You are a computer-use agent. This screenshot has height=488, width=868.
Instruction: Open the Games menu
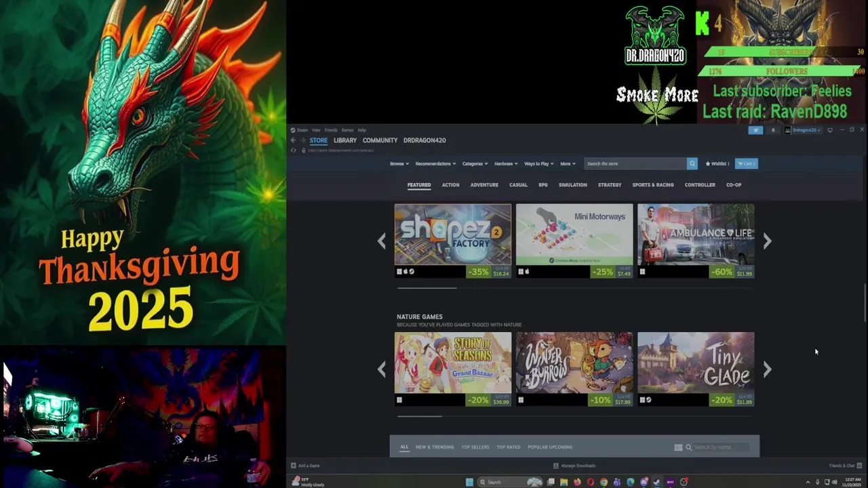(x=347, y=130)
